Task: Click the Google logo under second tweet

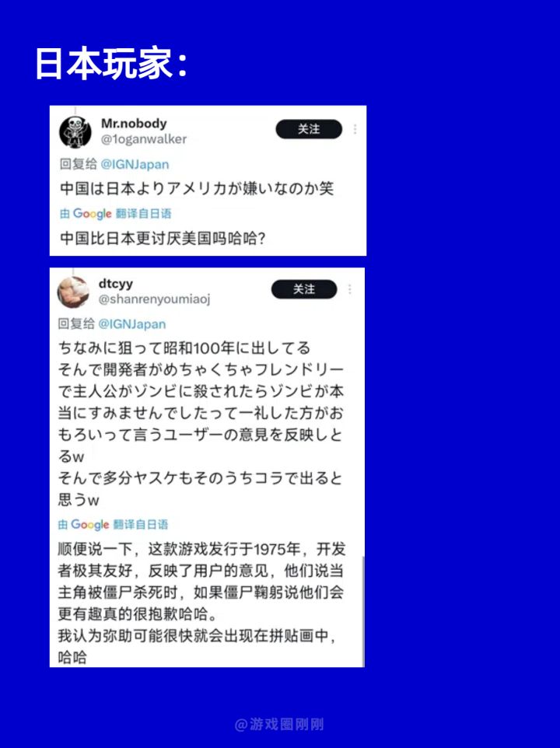Action: (89, 525)
